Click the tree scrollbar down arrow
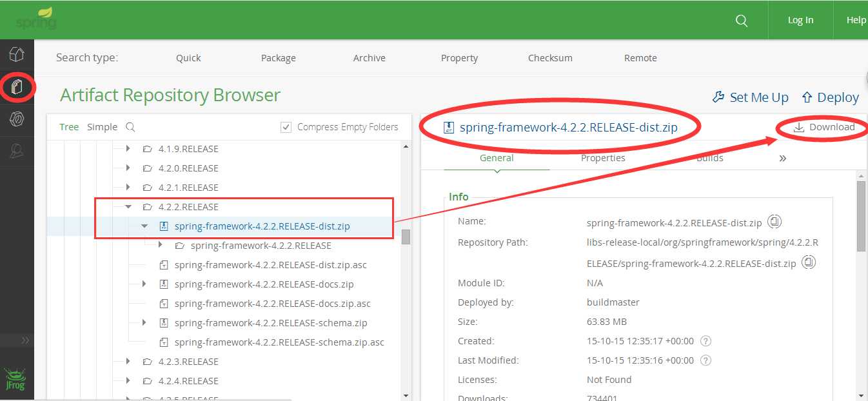Viewport: 868px width, 401px height. click(x=406, y=395)
